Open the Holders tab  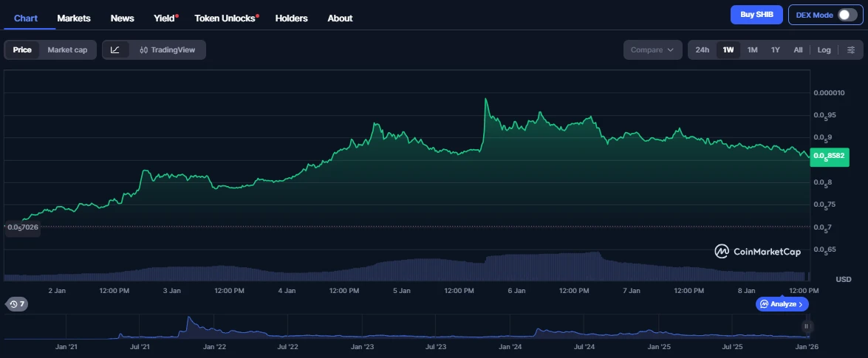coord(291,18)
